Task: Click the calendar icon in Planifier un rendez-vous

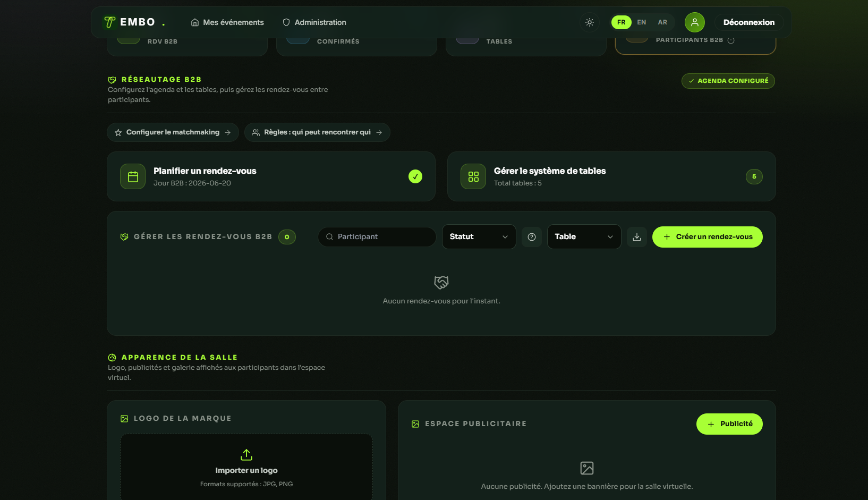Action: pos(133,176)
